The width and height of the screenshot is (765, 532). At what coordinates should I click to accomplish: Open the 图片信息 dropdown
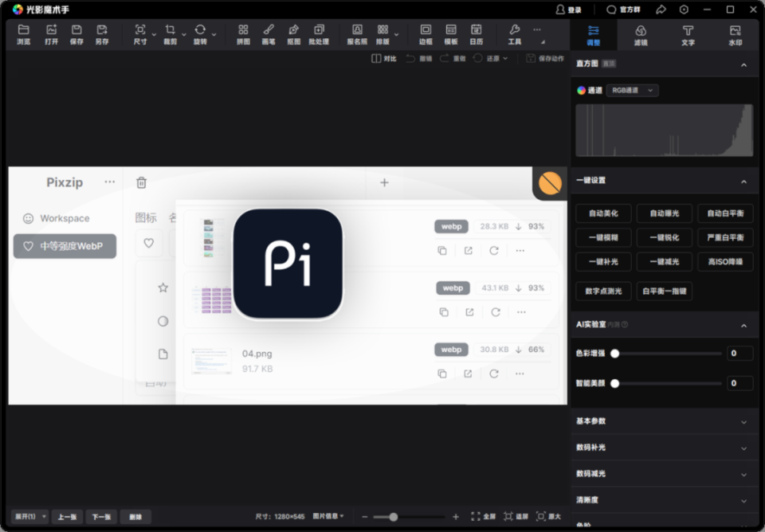[328, 517]
